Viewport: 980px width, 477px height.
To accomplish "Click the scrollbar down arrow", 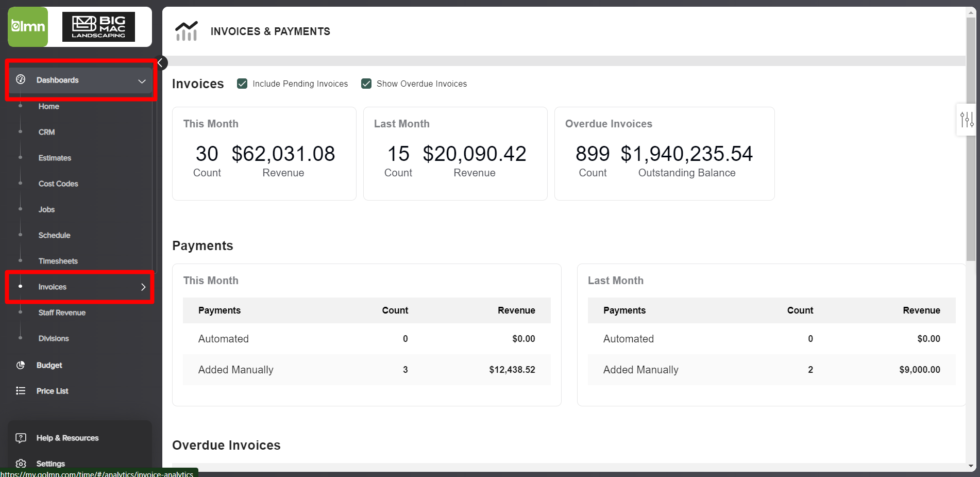I will point(971,466).
